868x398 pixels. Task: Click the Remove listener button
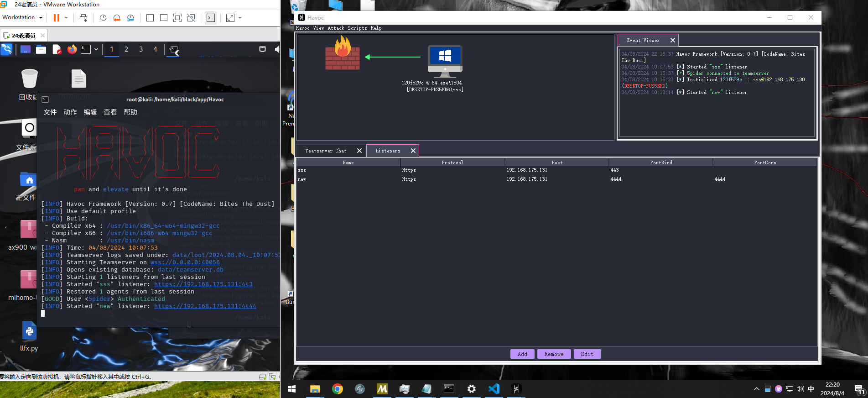554,354
